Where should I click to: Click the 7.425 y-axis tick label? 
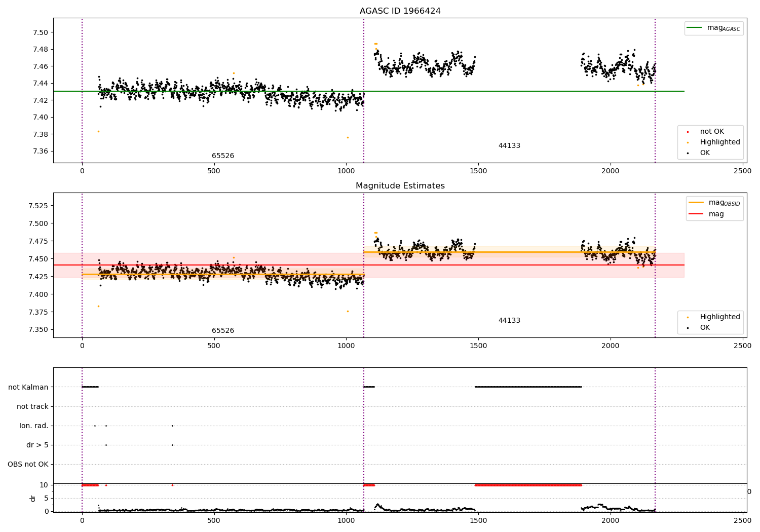point(38,277)
